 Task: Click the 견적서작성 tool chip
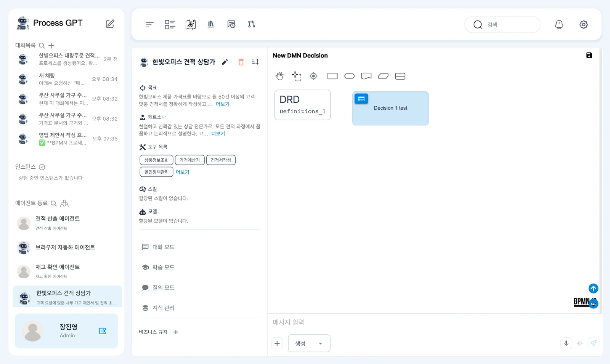221,160
